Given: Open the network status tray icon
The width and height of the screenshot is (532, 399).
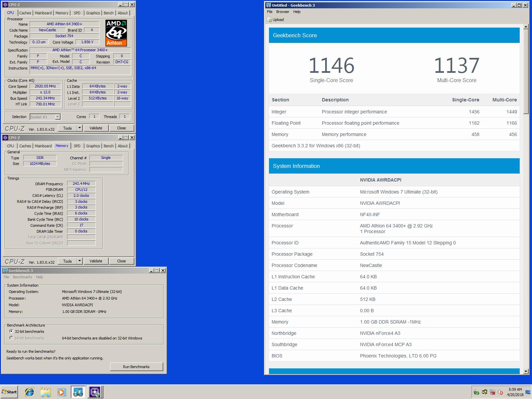Looking at the screenshot, I should point(492,392).
